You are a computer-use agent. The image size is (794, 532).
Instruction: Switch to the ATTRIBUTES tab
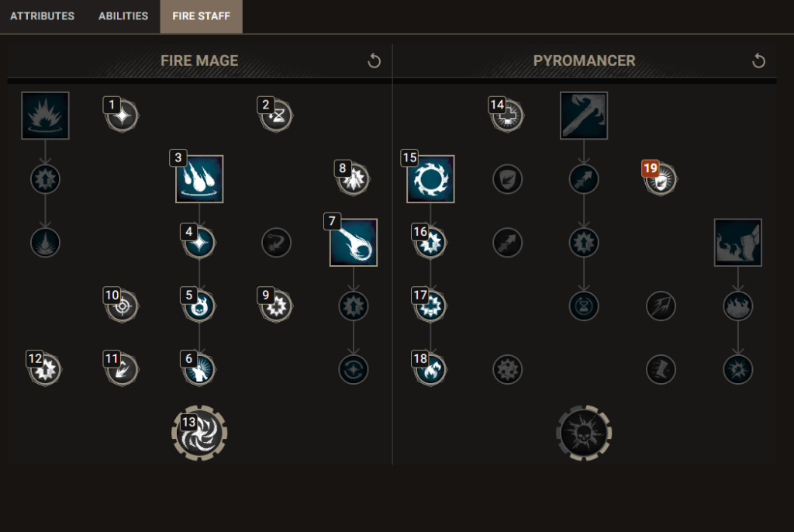tap(43, 16)
